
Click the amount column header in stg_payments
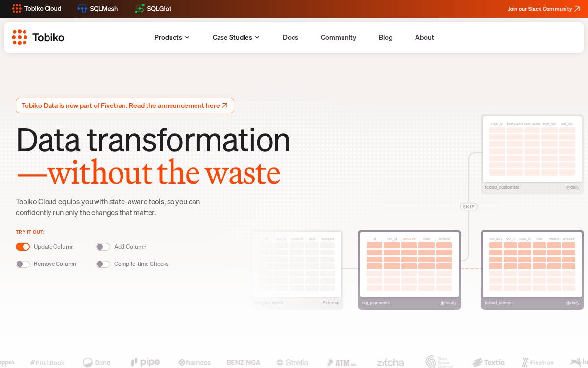click(409, 239)
